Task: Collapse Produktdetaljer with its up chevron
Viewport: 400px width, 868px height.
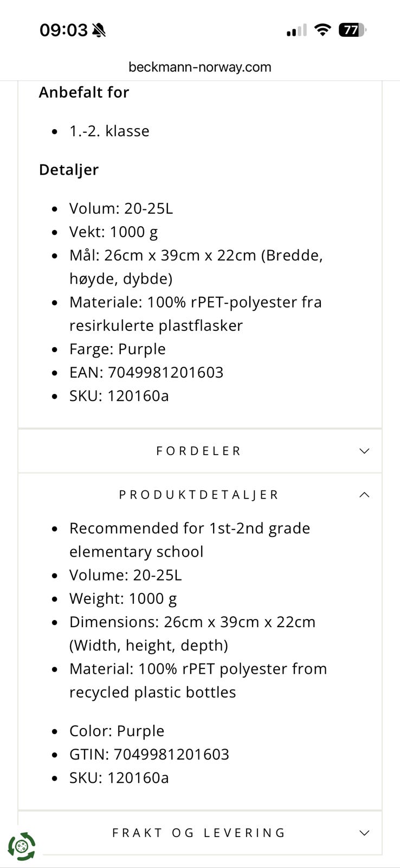Action: tap(364, 495)
